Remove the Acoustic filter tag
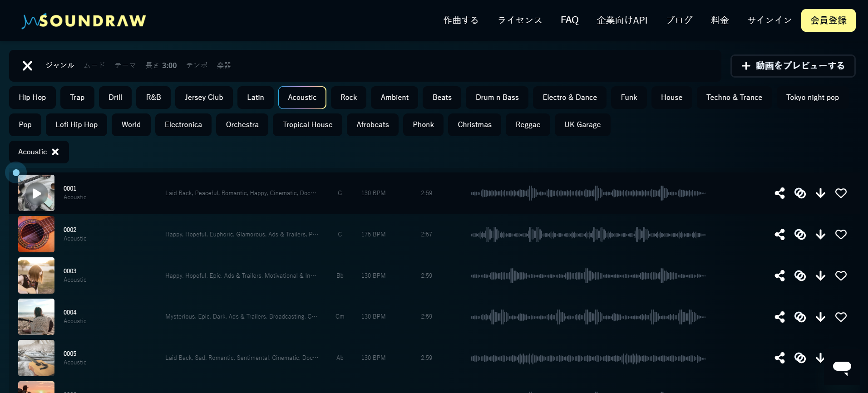The width and height of the screenshot is (868, 393). [x=55, y=152]
